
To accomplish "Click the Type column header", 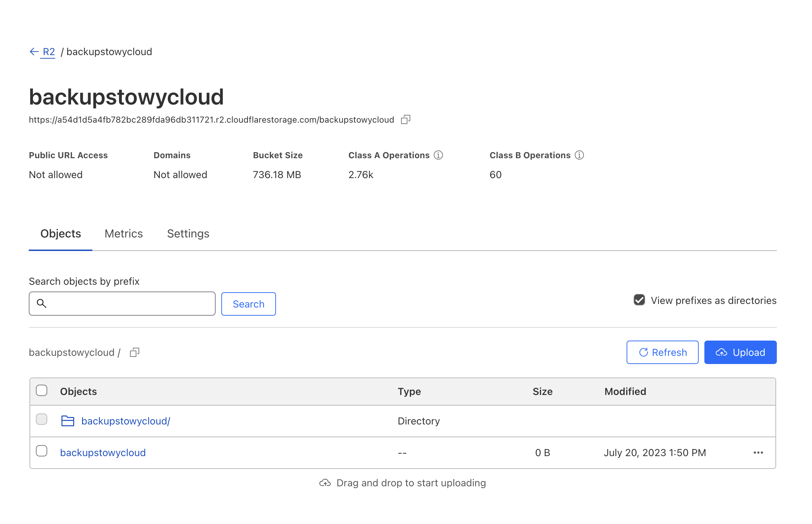I will pos(409,392).
